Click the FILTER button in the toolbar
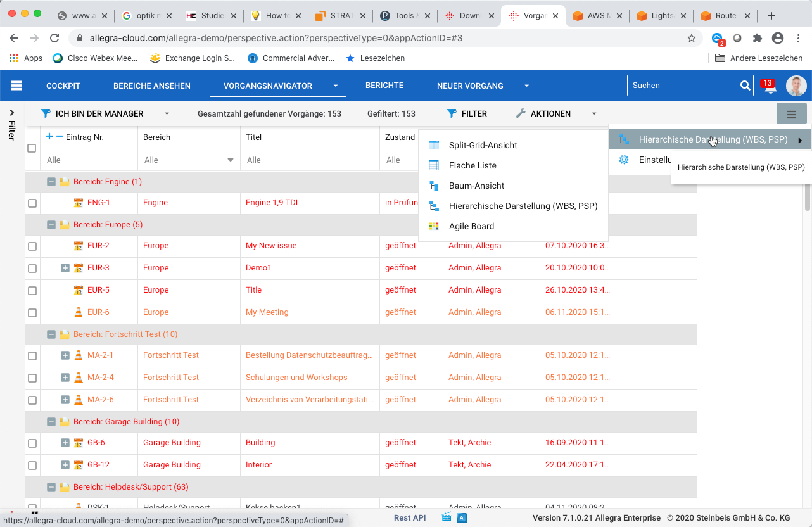This screenshot has height=527, width=812. 467,114
